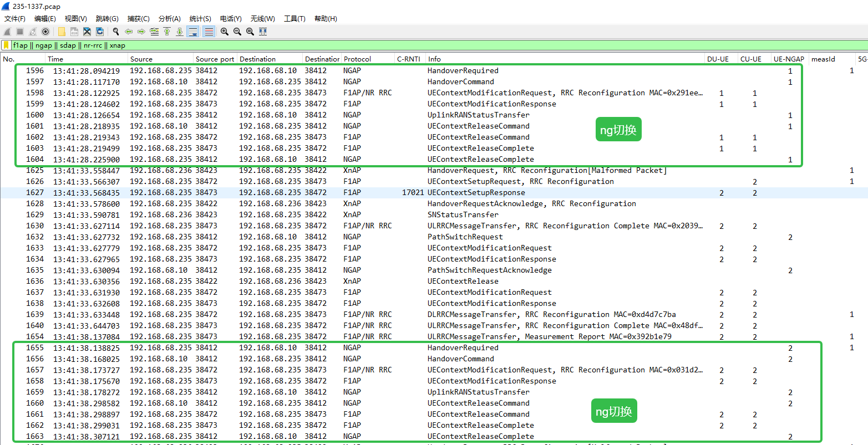Sort by the CU-UE column header
The width and height of the screenshot is (868, 445).
click(754, 59)
